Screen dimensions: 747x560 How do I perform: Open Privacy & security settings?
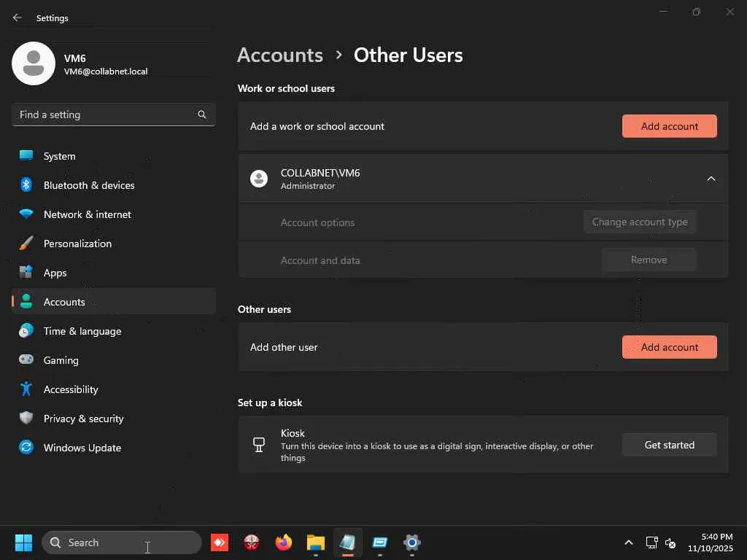pyautogui.click(x=83, y=419)
